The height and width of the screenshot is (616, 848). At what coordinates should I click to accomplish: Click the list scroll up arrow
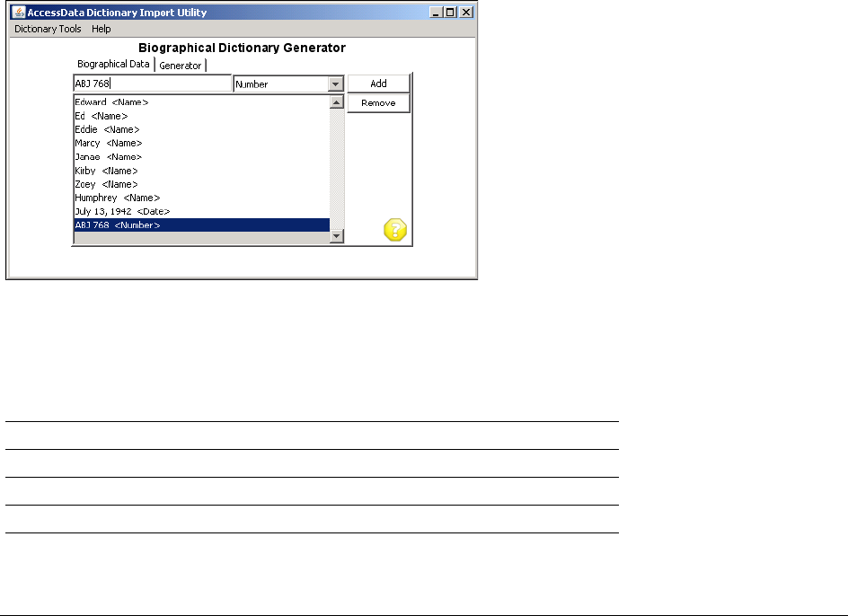337,102
